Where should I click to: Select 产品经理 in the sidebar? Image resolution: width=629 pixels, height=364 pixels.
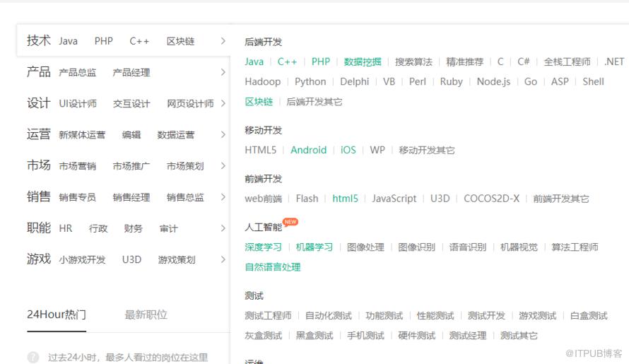(131, 73)
